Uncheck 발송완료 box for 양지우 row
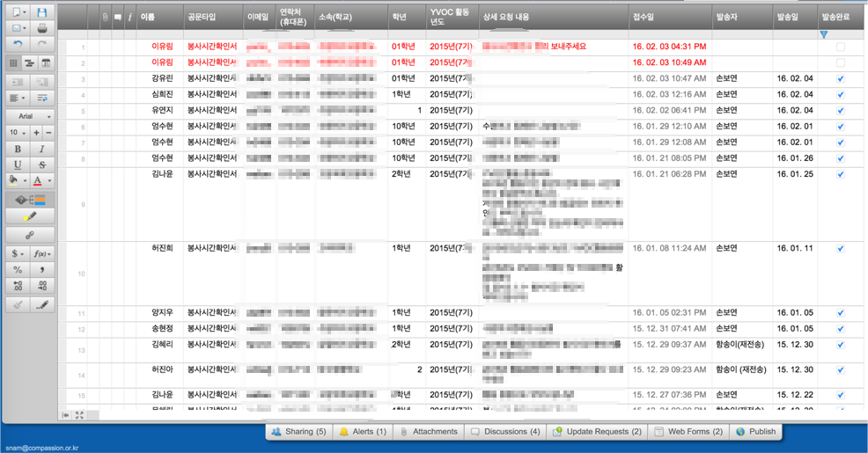The image size is (868, 453). click(841, 313)
